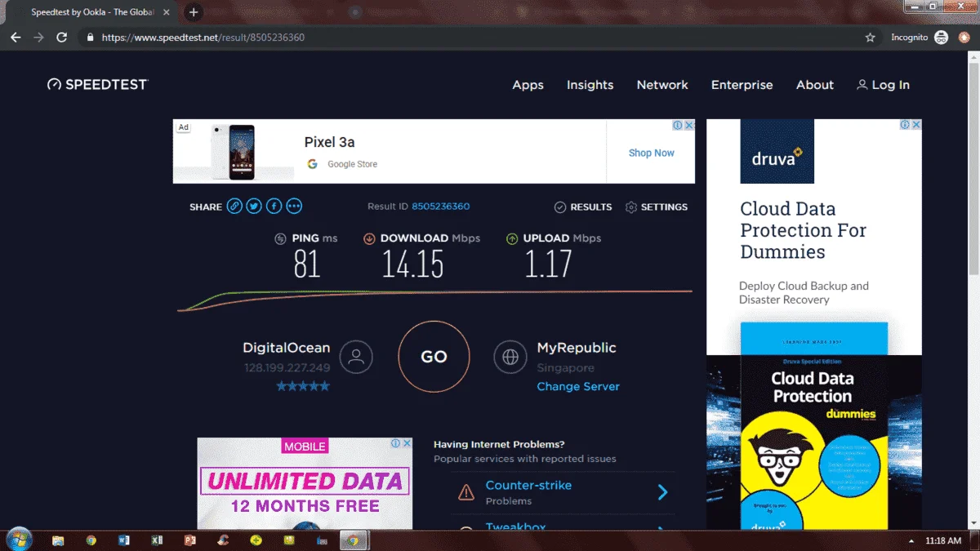
Task: Click the taskbar clock showing 11:18 AM
Action: [x=943, y=541]
